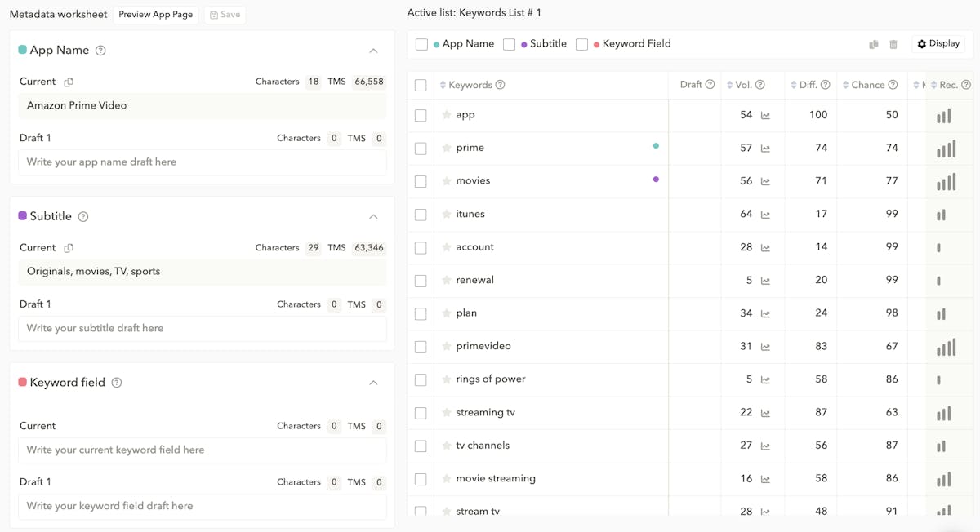Viewport: 980px width, 532px height.
Task: Click help icon next to Keyword field heading
Action: tap(117, 383)
